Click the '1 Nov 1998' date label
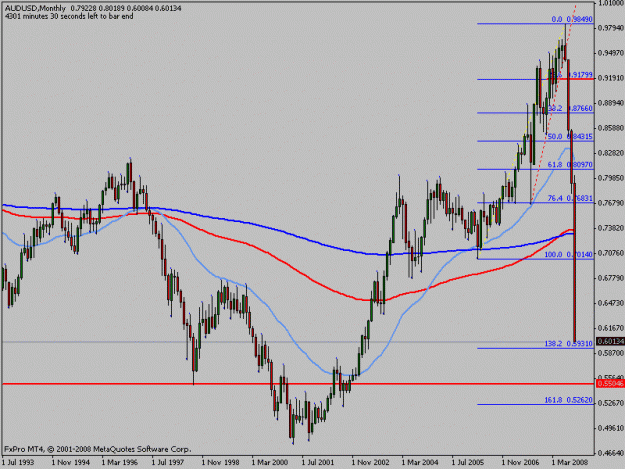 (x=220, y=463)
